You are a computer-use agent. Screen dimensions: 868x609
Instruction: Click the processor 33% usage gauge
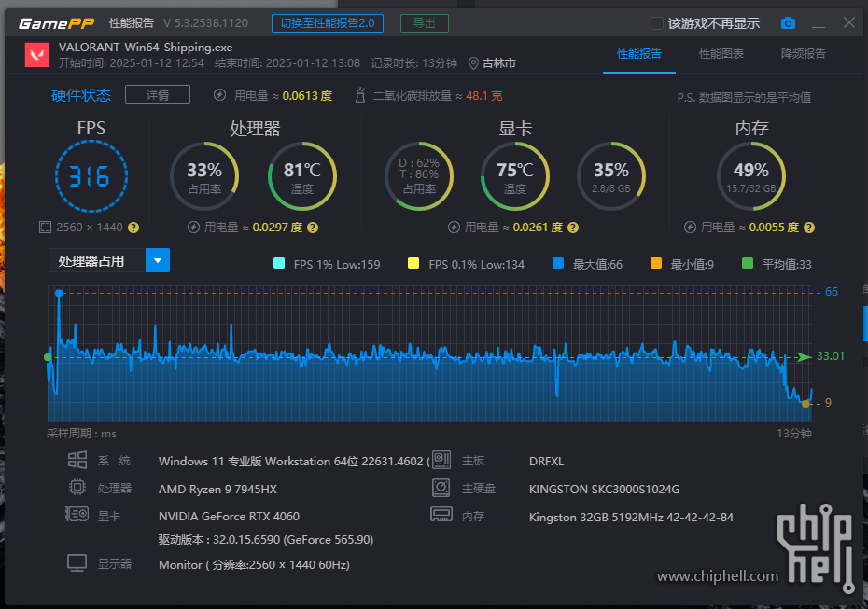coord(204,176)
